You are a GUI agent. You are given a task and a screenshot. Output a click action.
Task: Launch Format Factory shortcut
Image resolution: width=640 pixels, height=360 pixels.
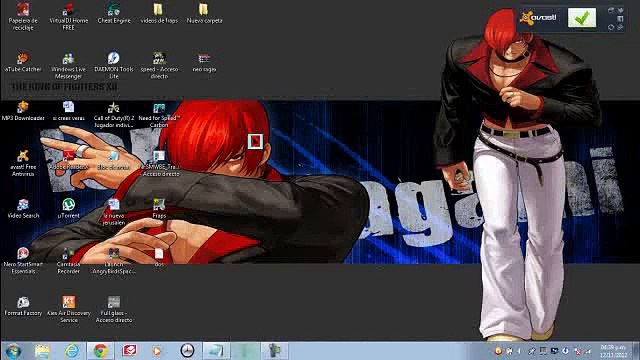23,306
